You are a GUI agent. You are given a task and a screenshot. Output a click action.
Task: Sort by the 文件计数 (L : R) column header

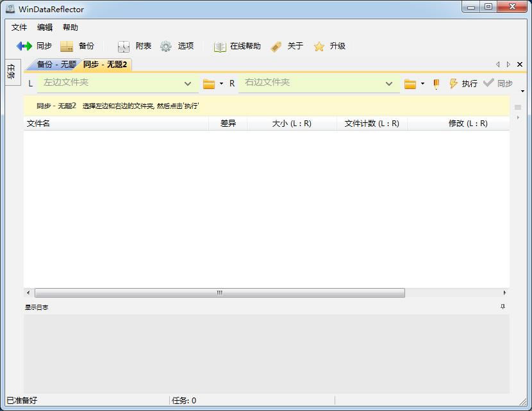tap(372, 124)
